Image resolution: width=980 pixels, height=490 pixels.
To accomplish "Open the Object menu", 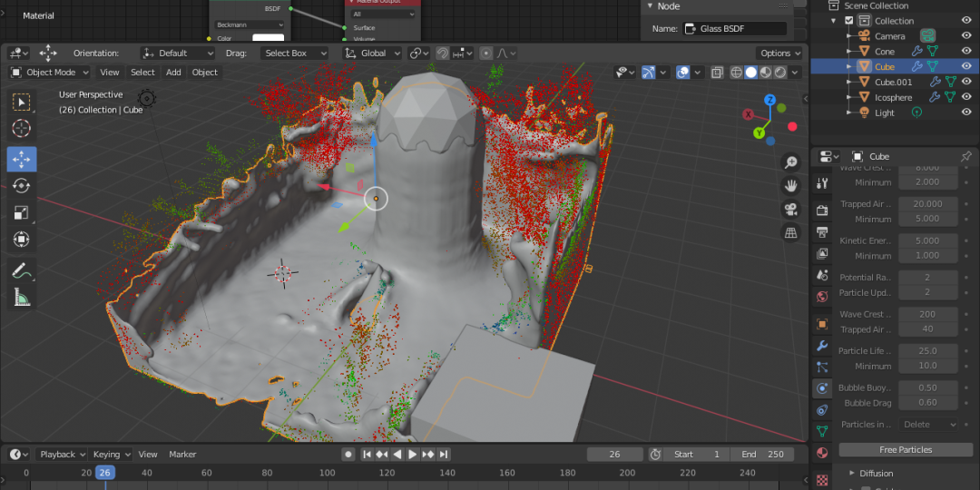I will (x=205, y=73).
